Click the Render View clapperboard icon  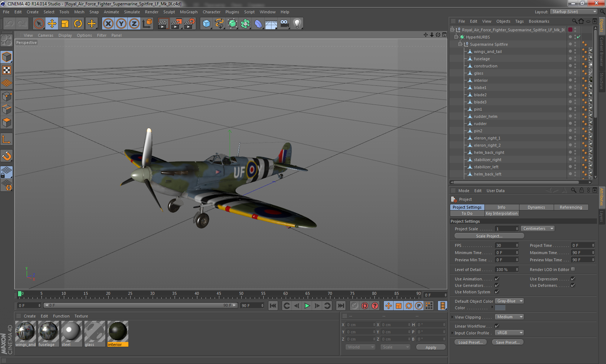point(163,24)
